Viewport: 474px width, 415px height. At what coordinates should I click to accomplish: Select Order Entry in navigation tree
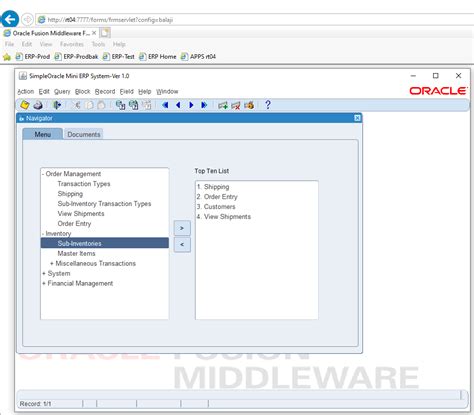(74, 224)
